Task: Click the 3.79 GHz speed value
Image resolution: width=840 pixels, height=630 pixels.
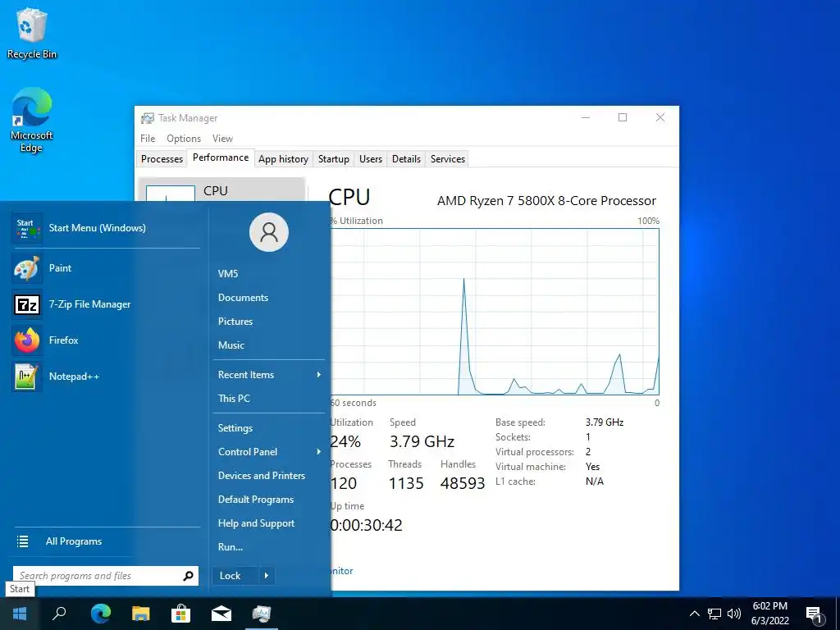Action: 422,441
